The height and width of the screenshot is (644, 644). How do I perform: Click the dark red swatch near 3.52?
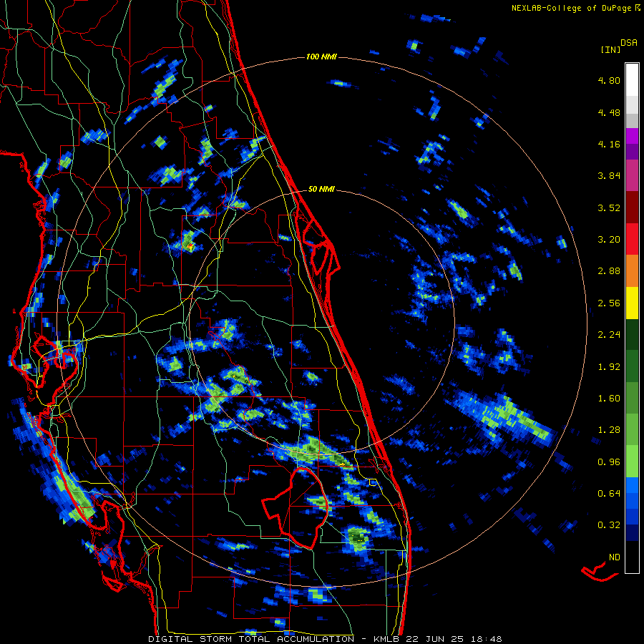pyautogui.click(x=632, y=208)
